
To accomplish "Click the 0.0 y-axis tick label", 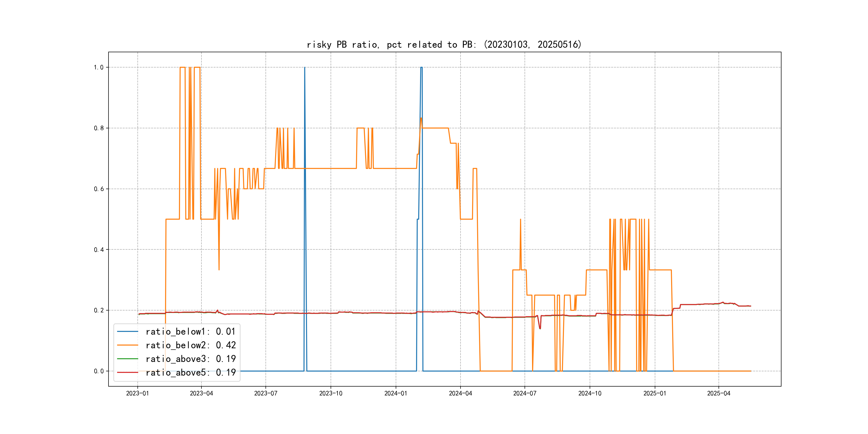I will coord(99,371).
